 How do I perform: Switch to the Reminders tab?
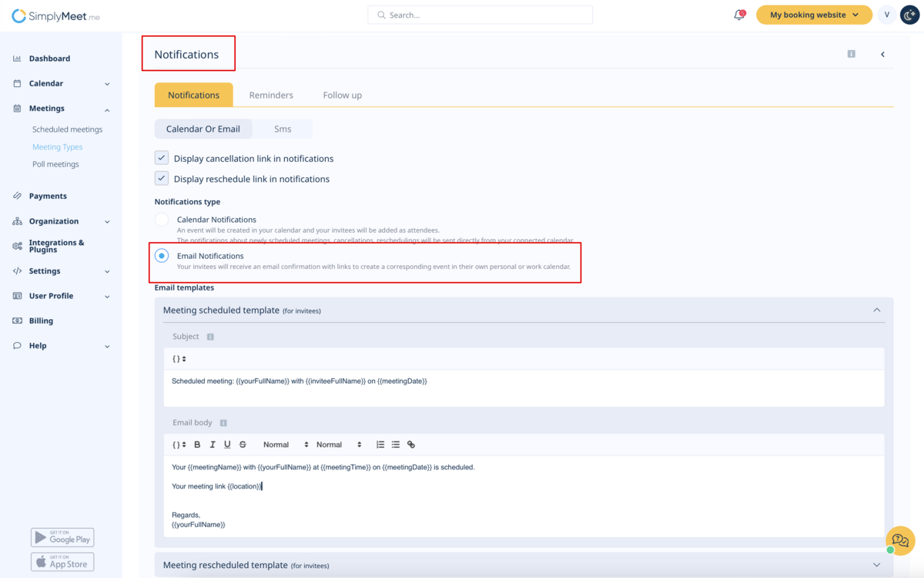271,95
